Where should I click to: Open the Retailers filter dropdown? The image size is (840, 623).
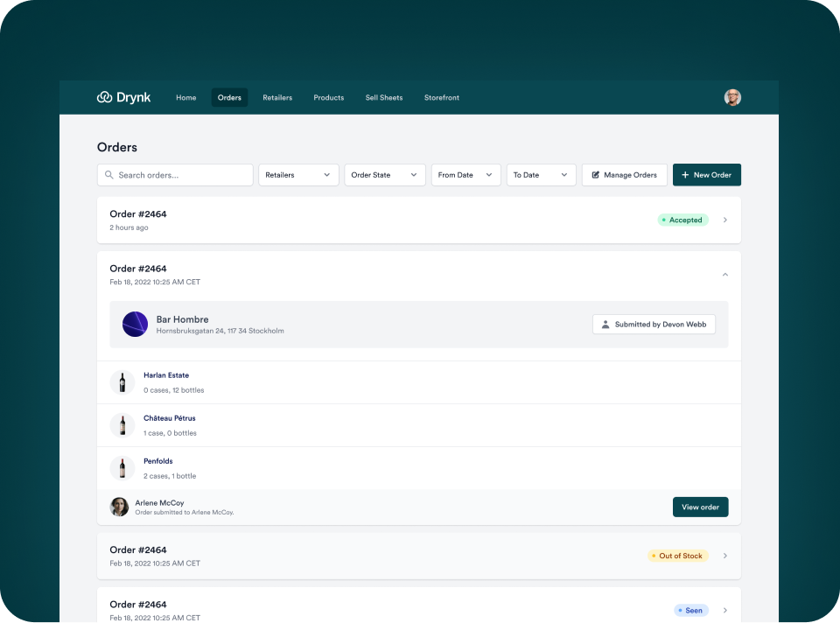coord(298,175)
